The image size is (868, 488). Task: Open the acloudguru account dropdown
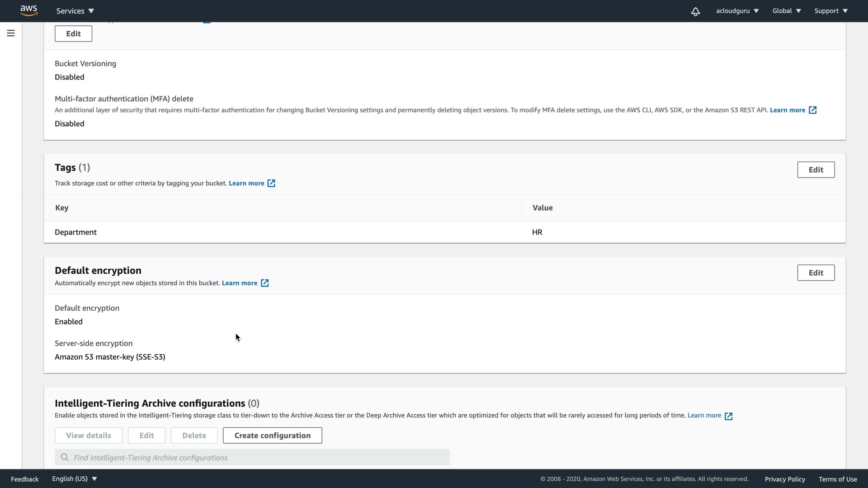point(737,11)
